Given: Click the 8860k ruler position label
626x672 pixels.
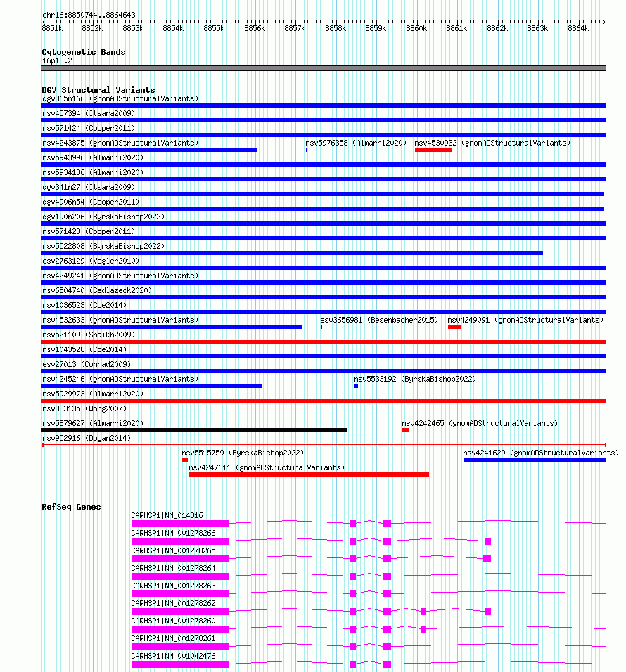Looking at the screenshot, I should pos(416,29).
